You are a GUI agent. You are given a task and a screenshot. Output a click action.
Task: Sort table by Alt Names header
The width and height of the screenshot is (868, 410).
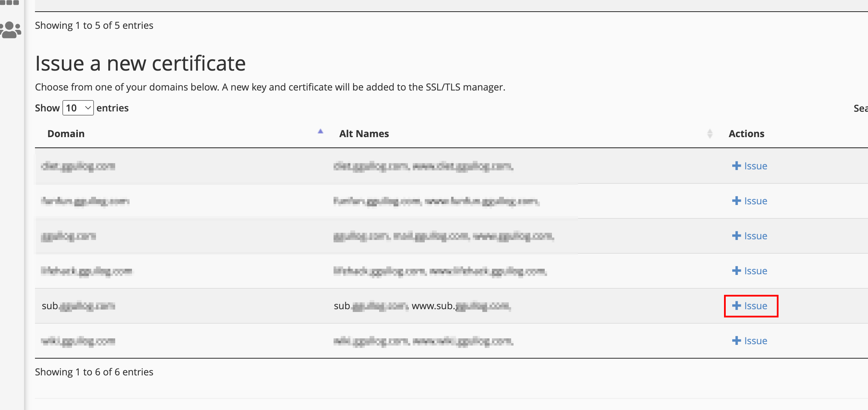point(364,134)
